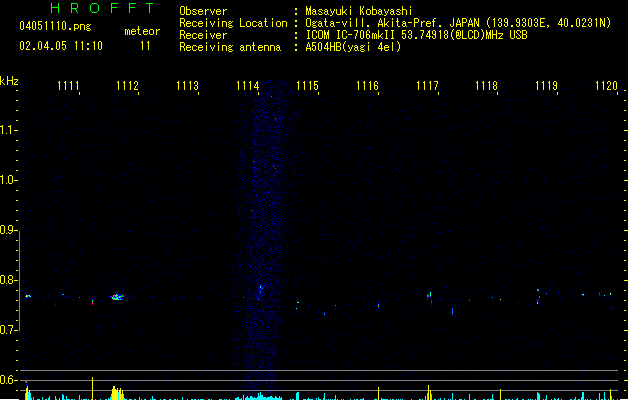Viewport: 629px width, 400px height.
Task: Click the blue echo inside noise band near 1114
Action: click(x=260, y=290)
